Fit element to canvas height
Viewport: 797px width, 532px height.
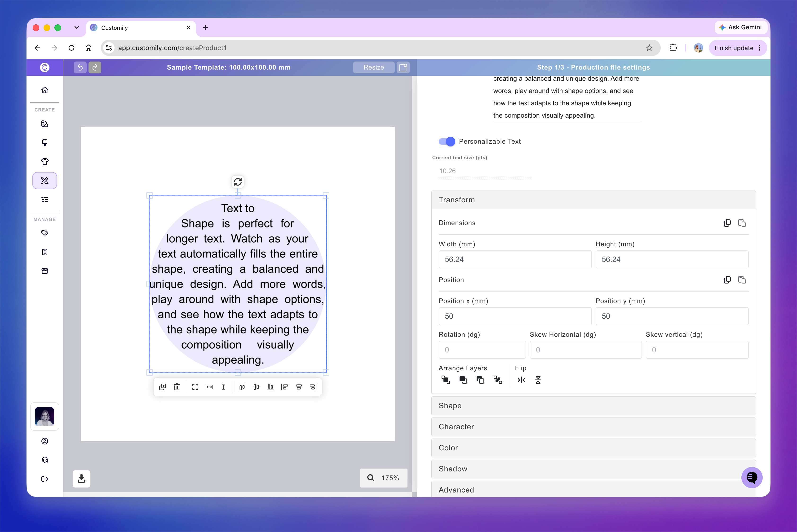point(224,387)
